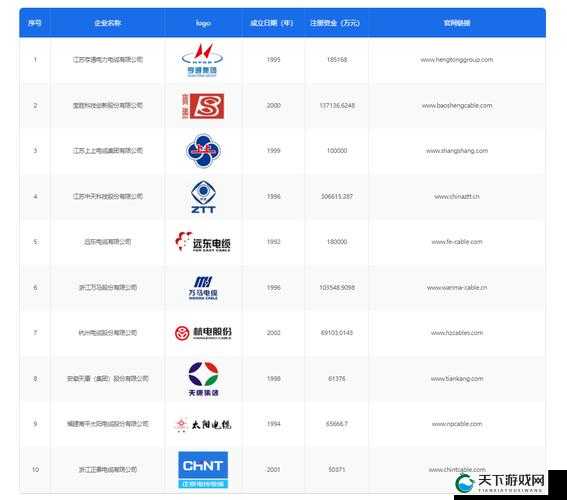567x500 pixels.
Task: Select the company name in row 2
Action: [x=108, y=106]
